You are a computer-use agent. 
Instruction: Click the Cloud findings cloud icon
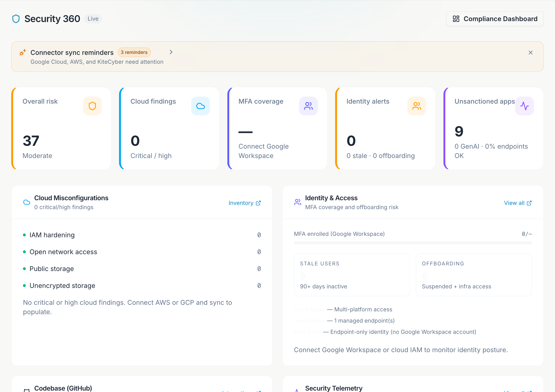[200, 106]
